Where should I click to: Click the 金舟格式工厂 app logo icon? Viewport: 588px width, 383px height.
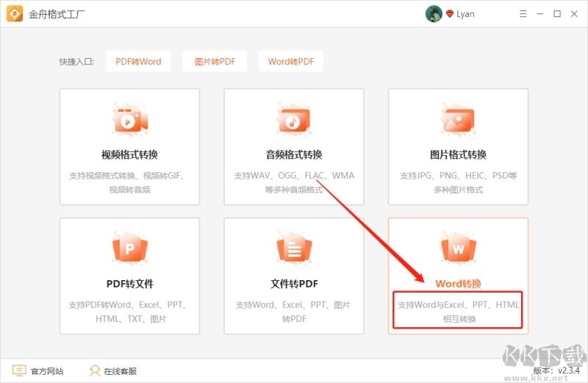coord(15,14)
